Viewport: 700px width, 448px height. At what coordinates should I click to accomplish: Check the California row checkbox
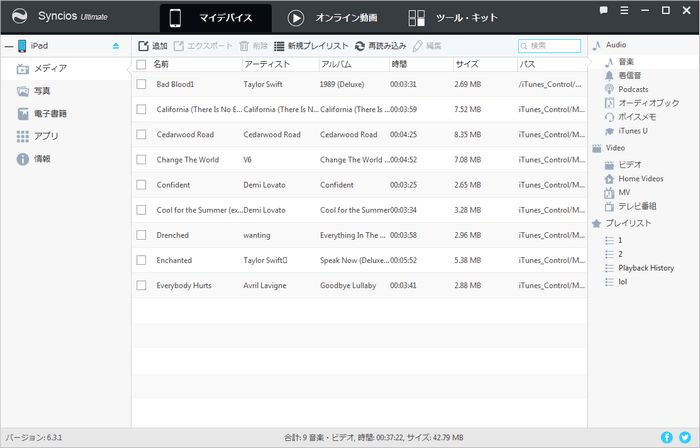(x=141, y=109)
